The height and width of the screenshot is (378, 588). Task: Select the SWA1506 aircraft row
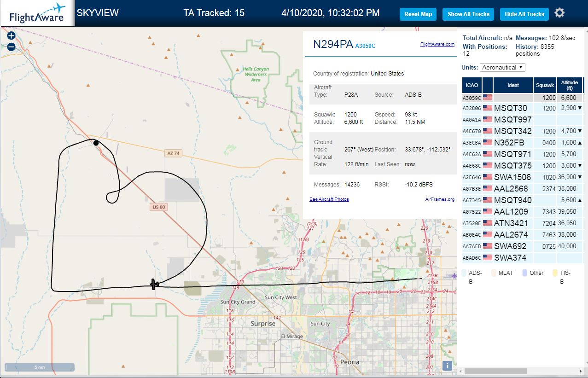(x=523, y=177)
